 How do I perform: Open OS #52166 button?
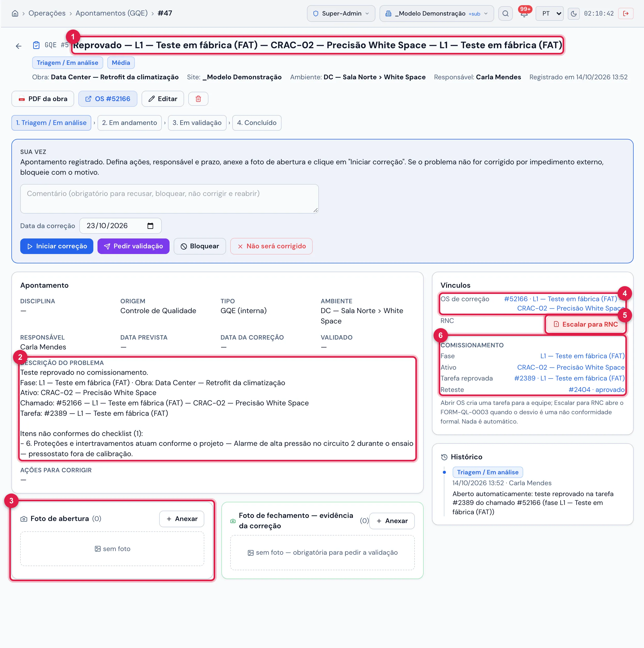tap(108, 99)
